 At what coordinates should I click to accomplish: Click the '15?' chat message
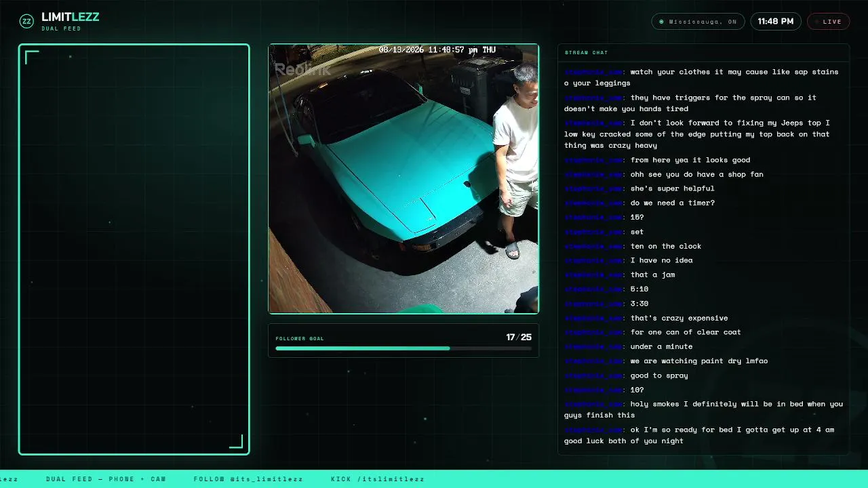point(703,217)
